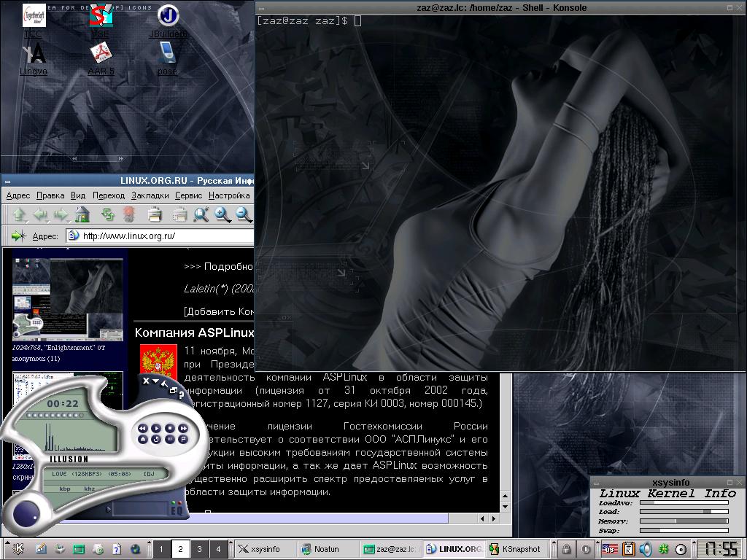Open the Адрес menu in Konqueror
The width and height of the screenshot is (747, 560).
coord(18,195)
